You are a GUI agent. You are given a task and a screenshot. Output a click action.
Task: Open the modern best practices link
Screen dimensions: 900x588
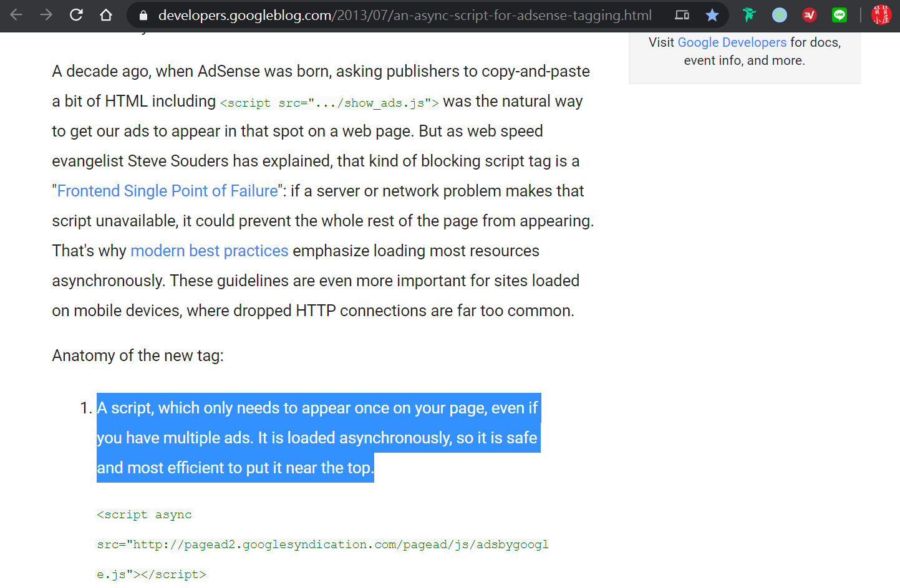pyautogui.click(x=210, y=251)
